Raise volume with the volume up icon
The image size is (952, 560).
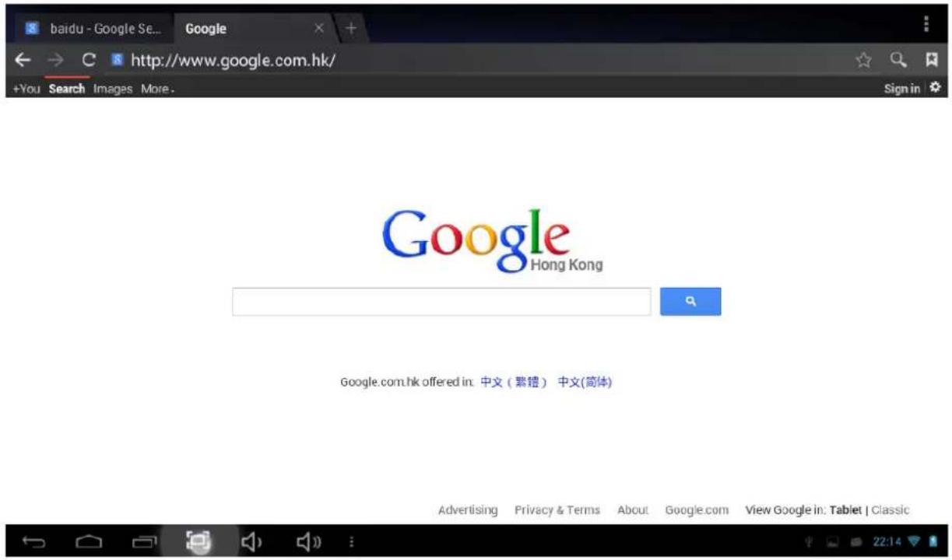(307, 541)
